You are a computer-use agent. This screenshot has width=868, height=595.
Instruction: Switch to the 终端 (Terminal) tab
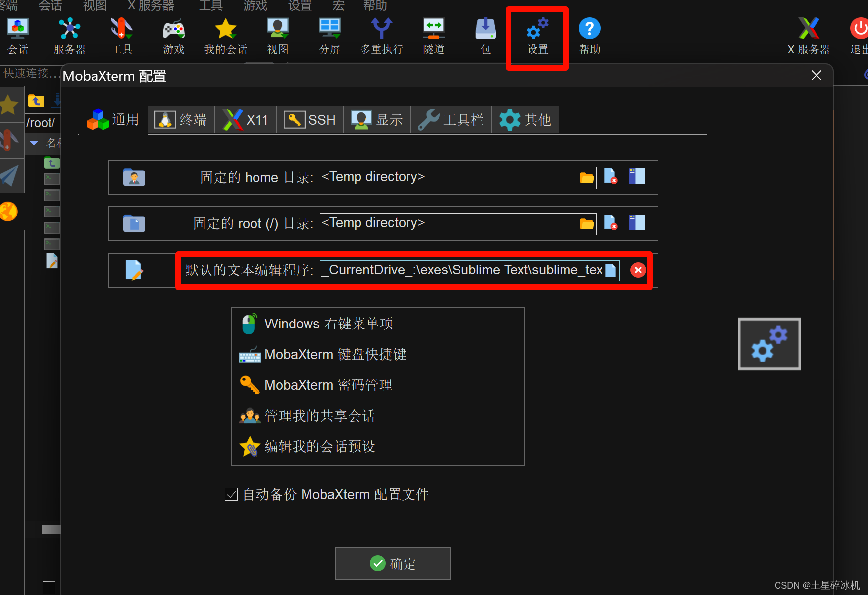coord(181,119)
